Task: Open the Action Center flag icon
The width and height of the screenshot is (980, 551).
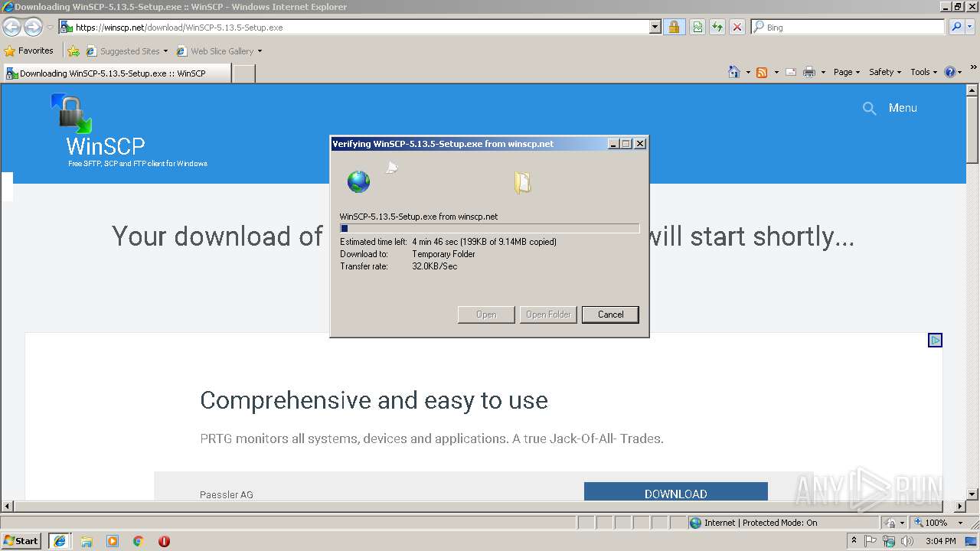Action: pos(871,541)
